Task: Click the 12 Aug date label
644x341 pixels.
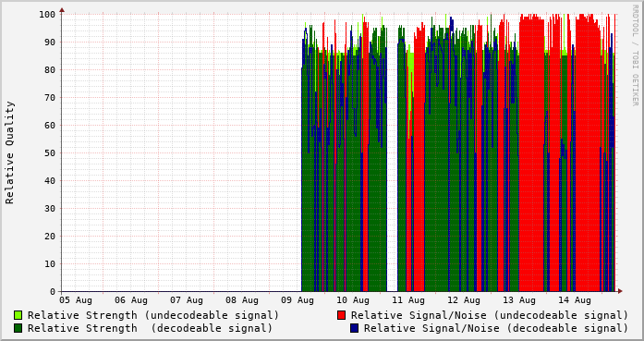Action: (464, 300)
